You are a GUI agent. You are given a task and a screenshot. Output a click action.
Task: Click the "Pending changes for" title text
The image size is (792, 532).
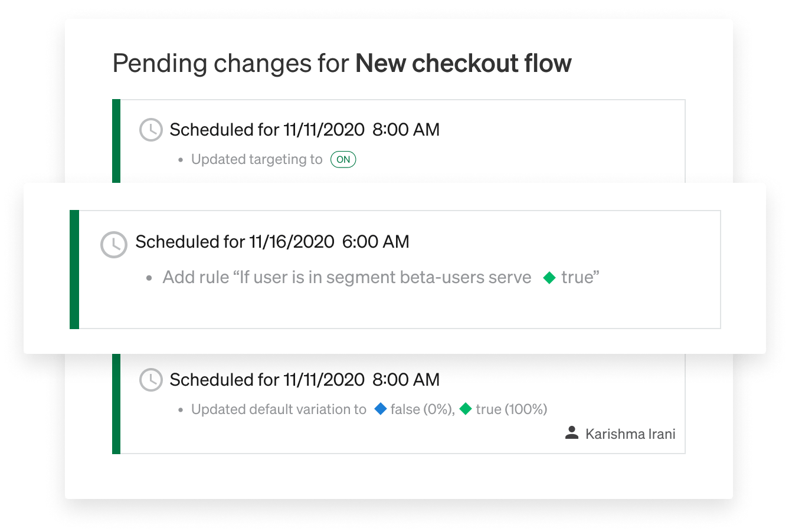(x=231, y=63)
